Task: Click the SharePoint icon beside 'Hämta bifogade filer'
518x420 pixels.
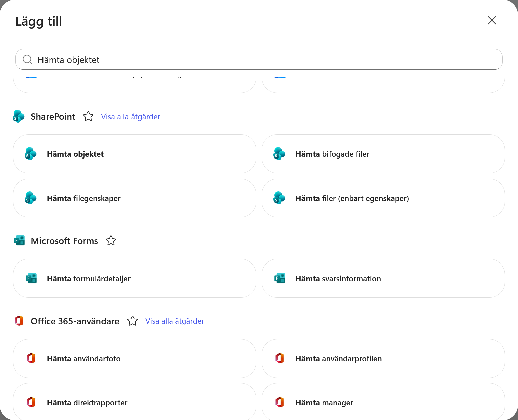Action: pyautogui.click(x=279, y=154)
